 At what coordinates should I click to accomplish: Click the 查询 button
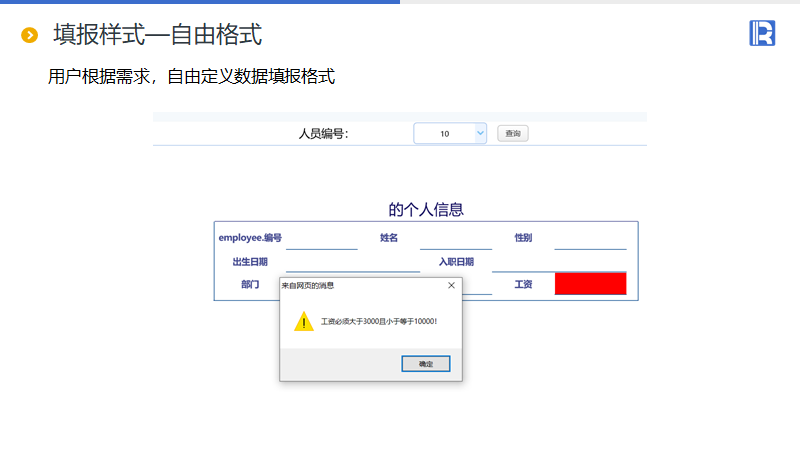coord(513,134)
